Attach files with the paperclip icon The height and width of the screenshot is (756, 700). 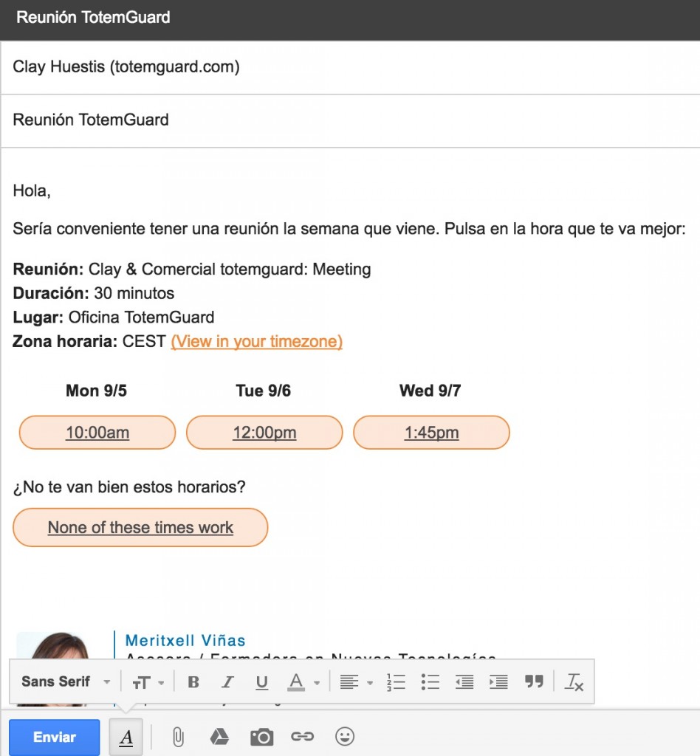(x=179, y=737)
